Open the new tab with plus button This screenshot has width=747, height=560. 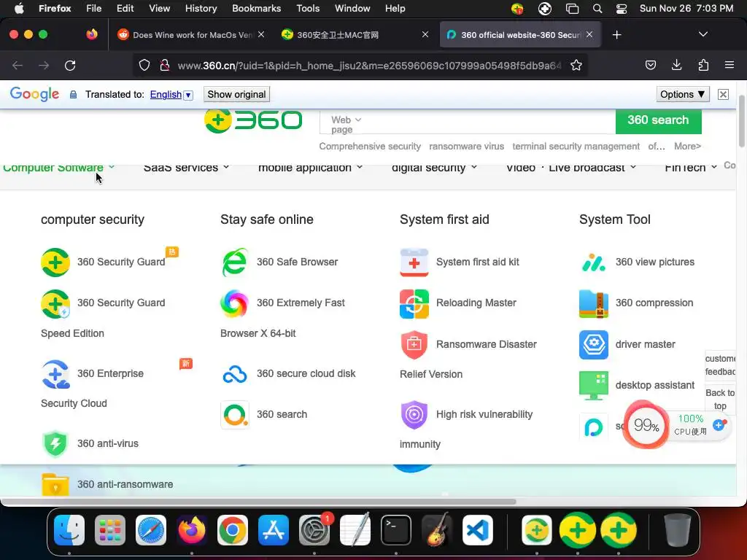(616, 35)
